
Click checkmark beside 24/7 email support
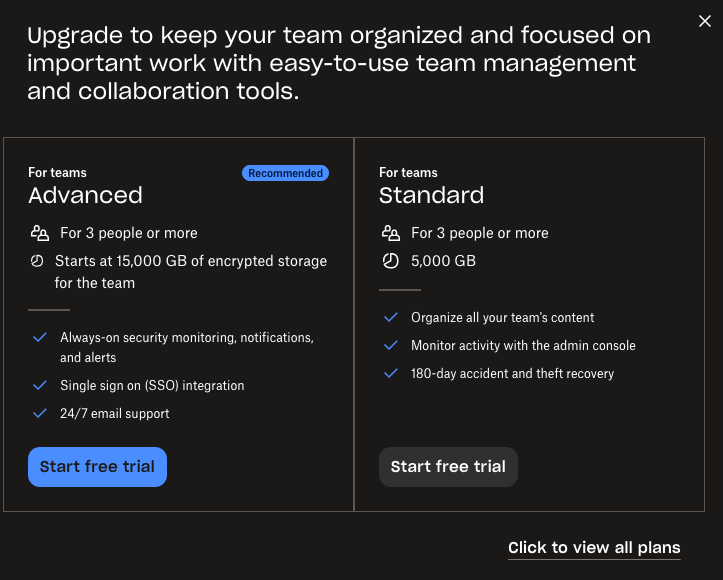[40, 413]
